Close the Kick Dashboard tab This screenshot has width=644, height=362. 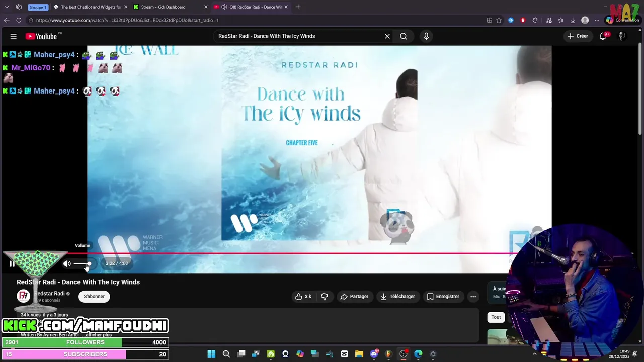pos(206,7)
